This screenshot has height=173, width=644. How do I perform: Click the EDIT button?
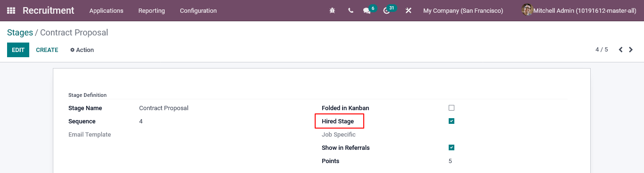tap(18, 50)
